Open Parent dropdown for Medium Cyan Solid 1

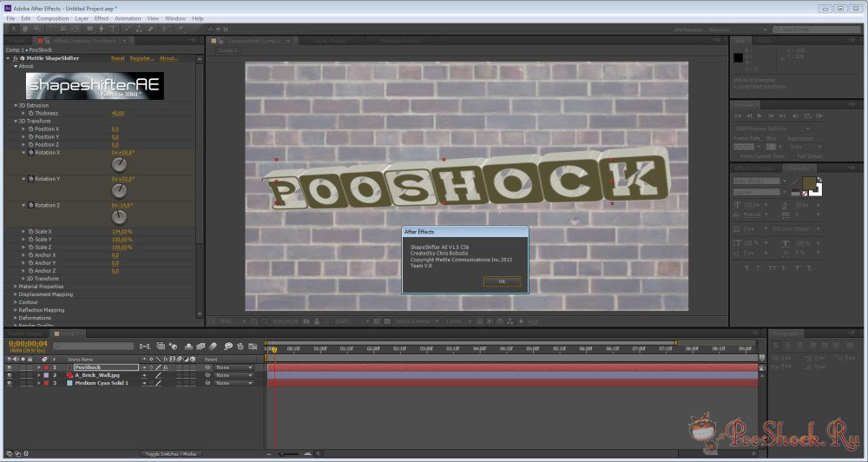tap(234, 383)
